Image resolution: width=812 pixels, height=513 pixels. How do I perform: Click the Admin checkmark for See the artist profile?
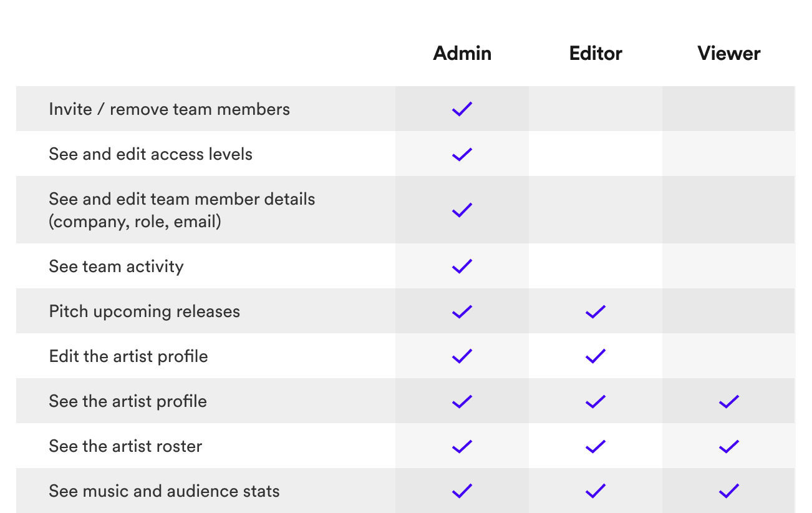[x=462, y=401]
